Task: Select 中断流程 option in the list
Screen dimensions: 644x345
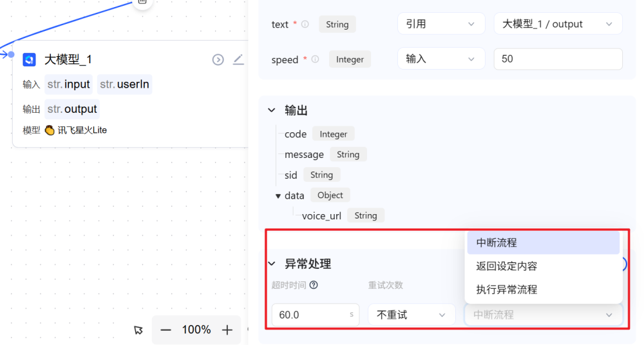Action: tap(497, 242)
